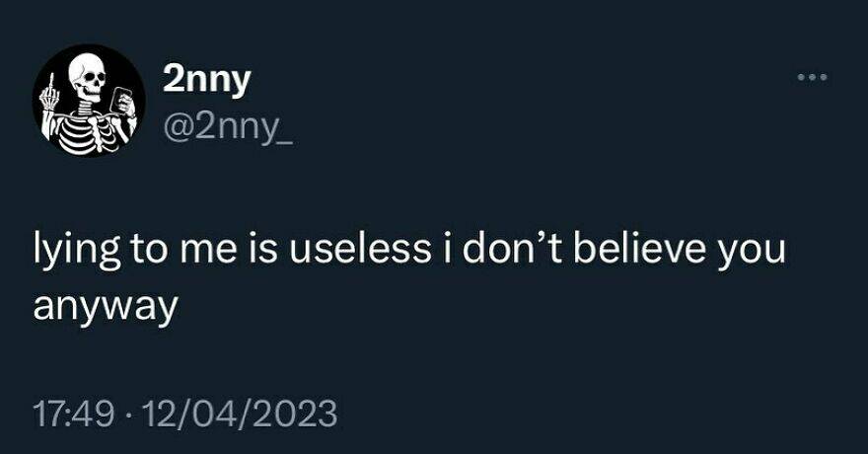
Task: Click the year "2023" in the timestamp
Action: 297,410
